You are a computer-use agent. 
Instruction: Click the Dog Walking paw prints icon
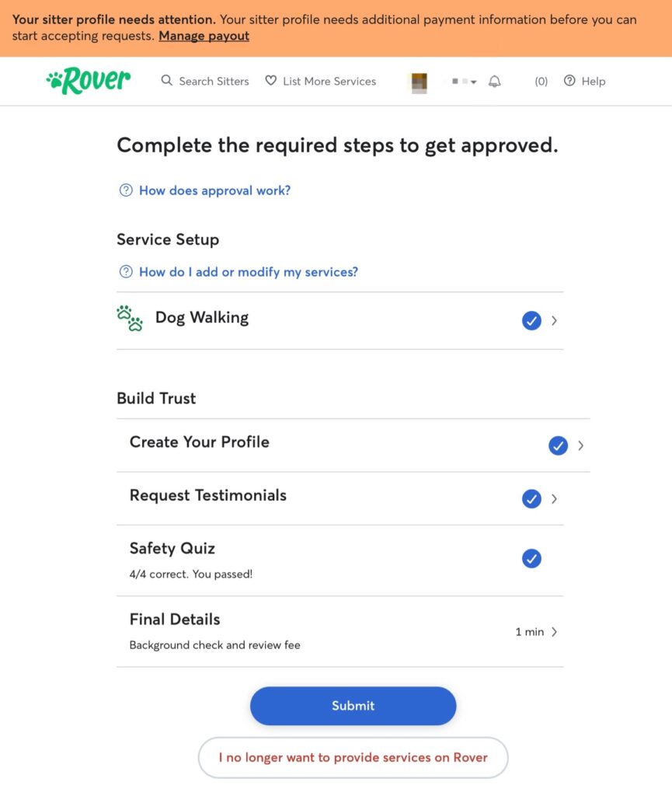(x=130, y=319)
